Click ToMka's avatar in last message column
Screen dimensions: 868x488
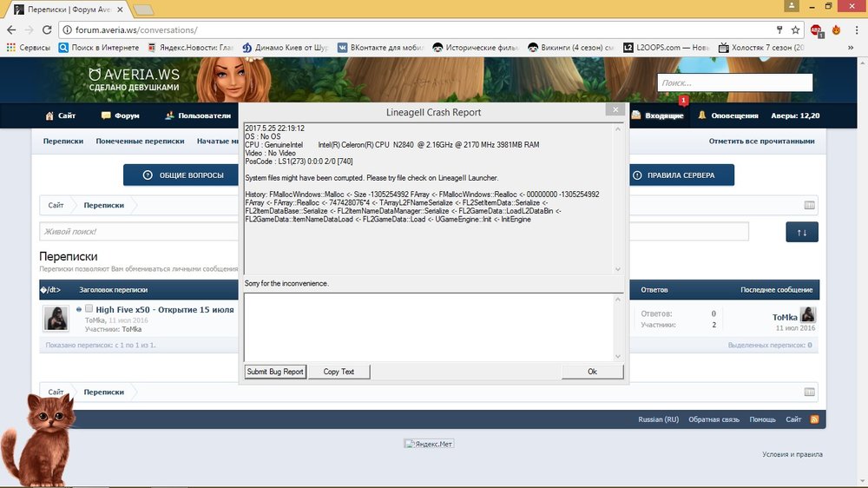click(807, 316)
